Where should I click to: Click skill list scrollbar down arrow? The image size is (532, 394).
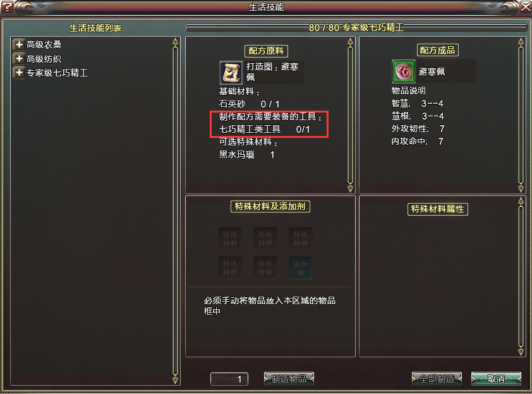tap(175, 379)
